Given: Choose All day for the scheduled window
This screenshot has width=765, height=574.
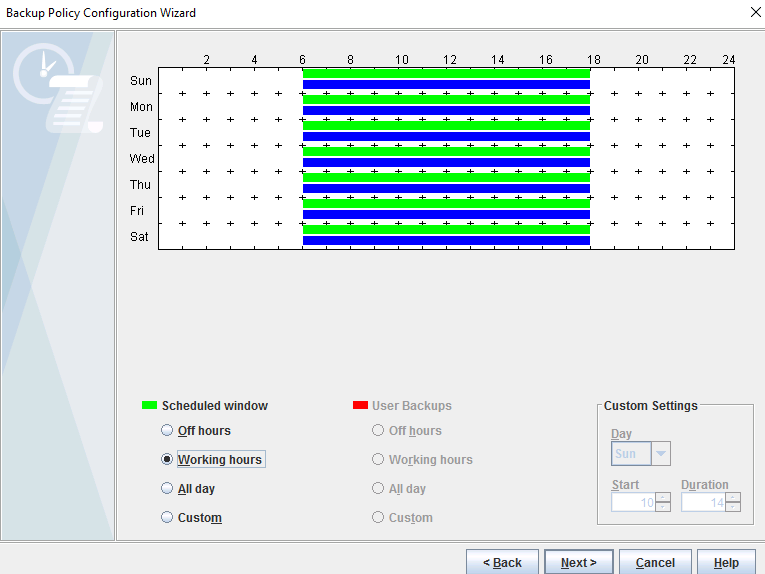Looking at the screenshot, I should [167, 489].
